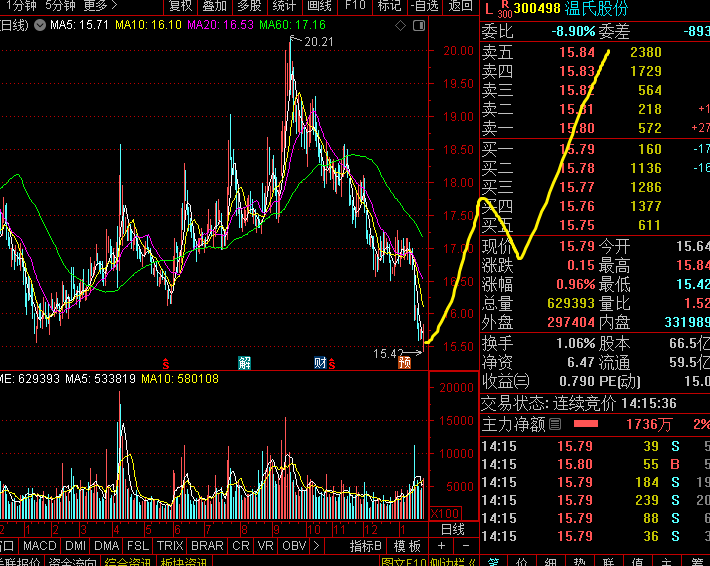Click the 主力净额 detail list icon
The image size is (710, 566).
pyautogui.click(x=555, y=424)
